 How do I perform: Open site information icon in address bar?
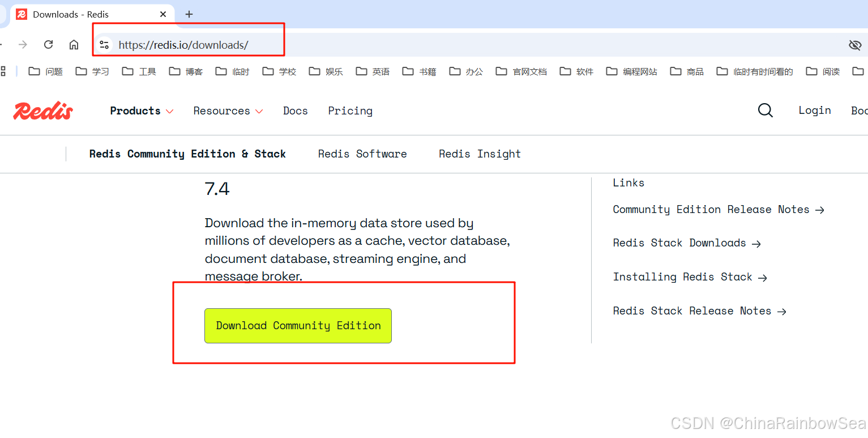pos(104,45)
